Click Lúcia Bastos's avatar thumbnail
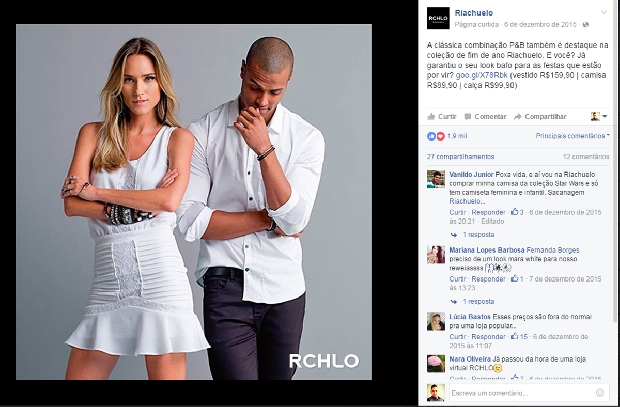This screenshot has height=407, width=620. pos(436,322)
